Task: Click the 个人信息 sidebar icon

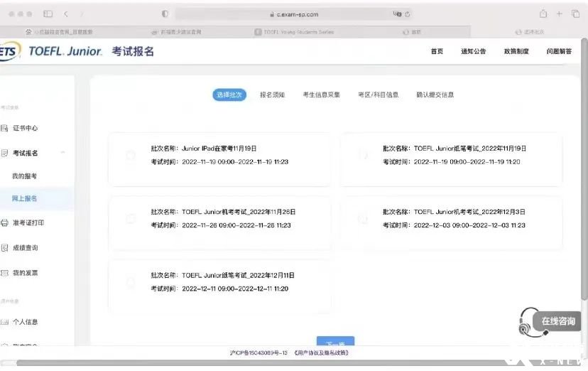Action: point(4,322)
